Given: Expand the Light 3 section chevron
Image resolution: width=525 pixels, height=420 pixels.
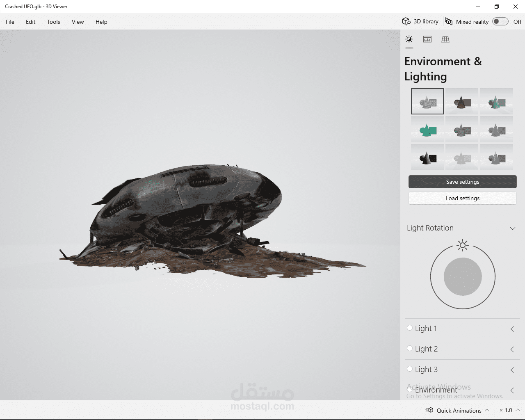Looking at the screenshot, I should click(x=512, y=370).
